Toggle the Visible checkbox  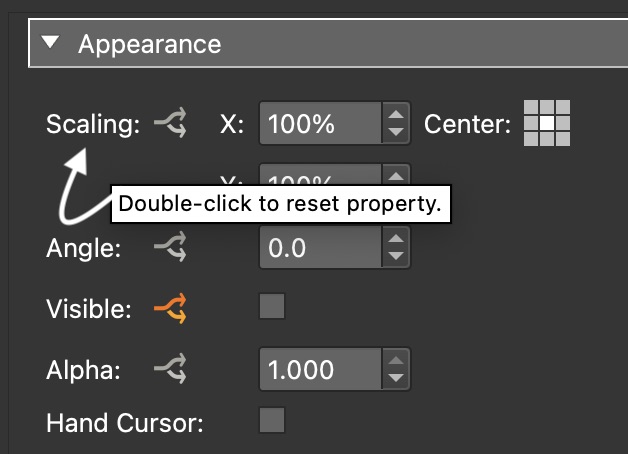[x=272, y=307]
